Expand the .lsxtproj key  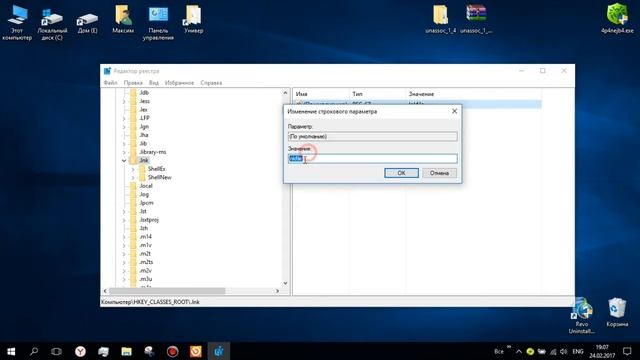tap(124, 220)
